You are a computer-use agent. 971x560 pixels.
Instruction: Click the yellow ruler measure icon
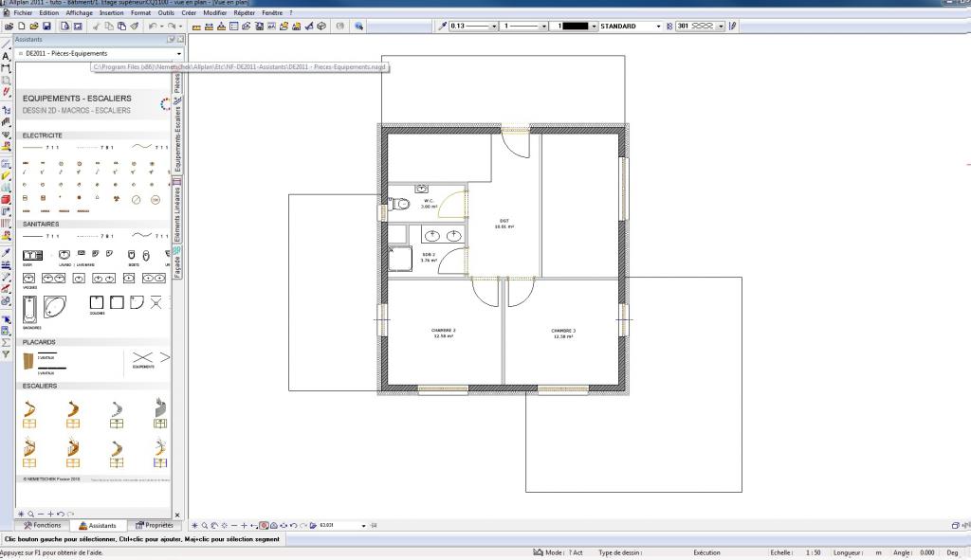(196, 27)
